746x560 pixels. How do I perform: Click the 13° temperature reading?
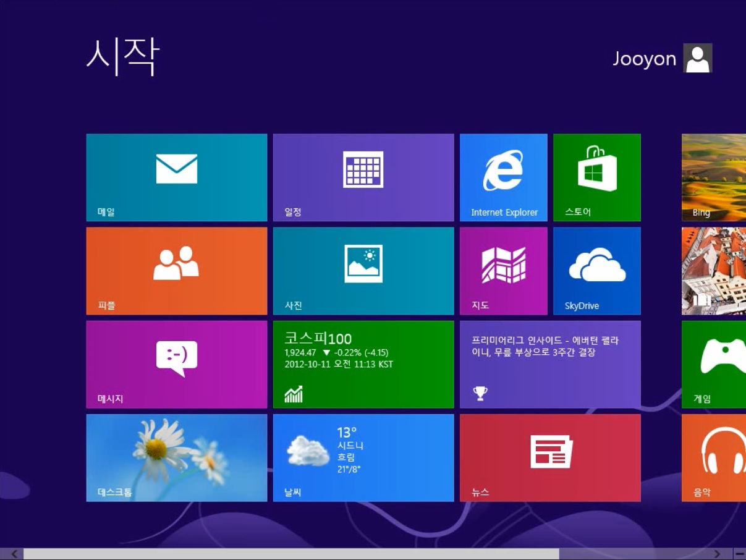coord(347,432)
